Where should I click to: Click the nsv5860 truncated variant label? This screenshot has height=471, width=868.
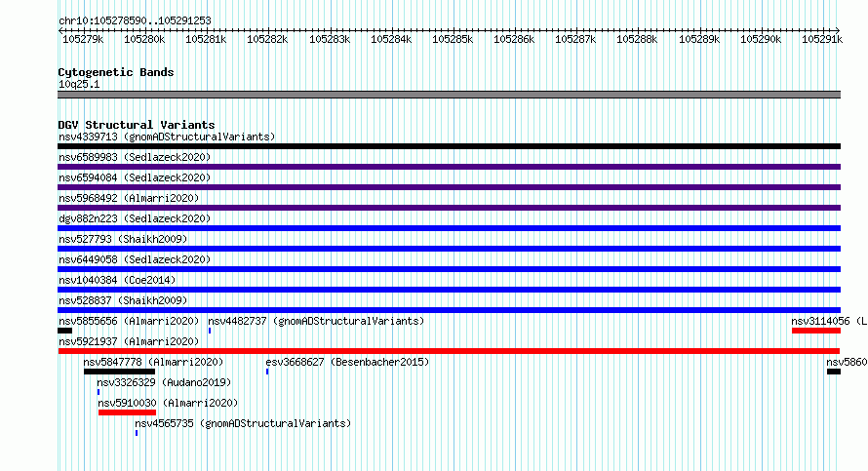[847, 362]
